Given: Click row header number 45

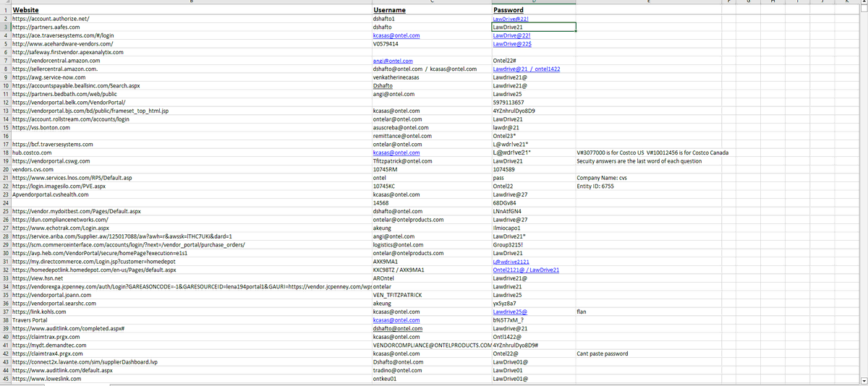Looking at the screenshot, I should click(x=6, y=379).
